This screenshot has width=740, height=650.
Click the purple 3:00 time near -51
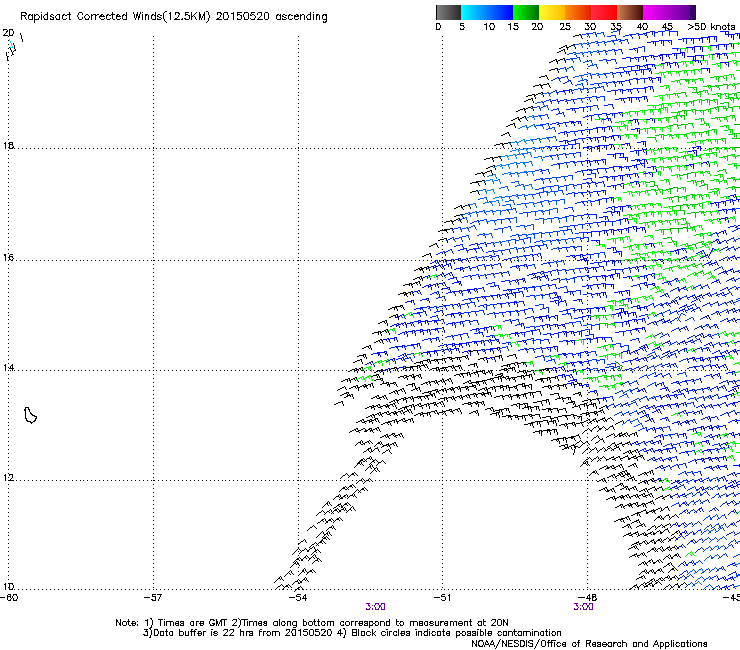click(x=375, y=607)
